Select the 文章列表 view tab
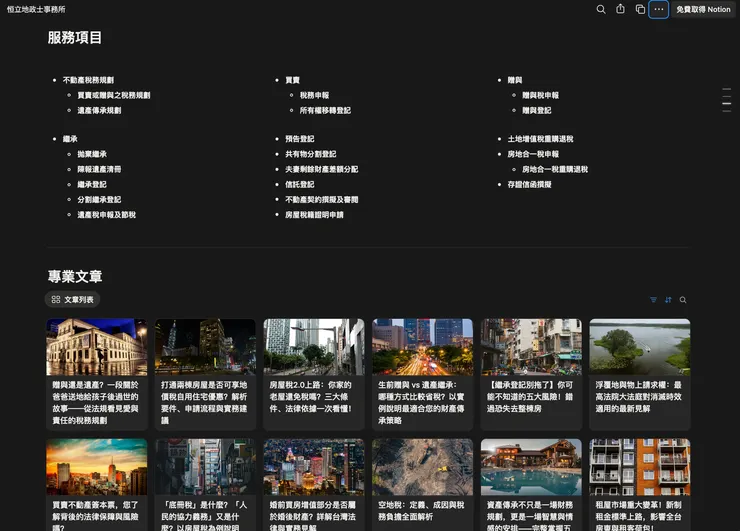The image size is (740, 531). (72, 299)
